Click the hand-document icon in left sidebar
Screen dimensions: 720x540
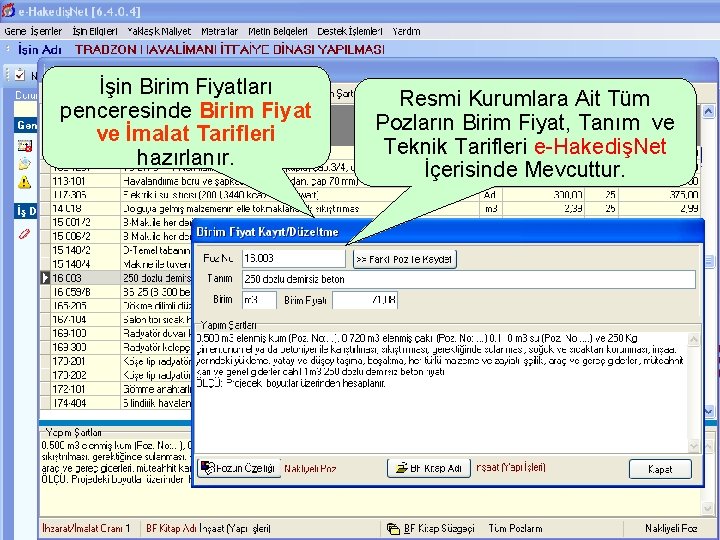pyautogui.click(x=24, y=164)
